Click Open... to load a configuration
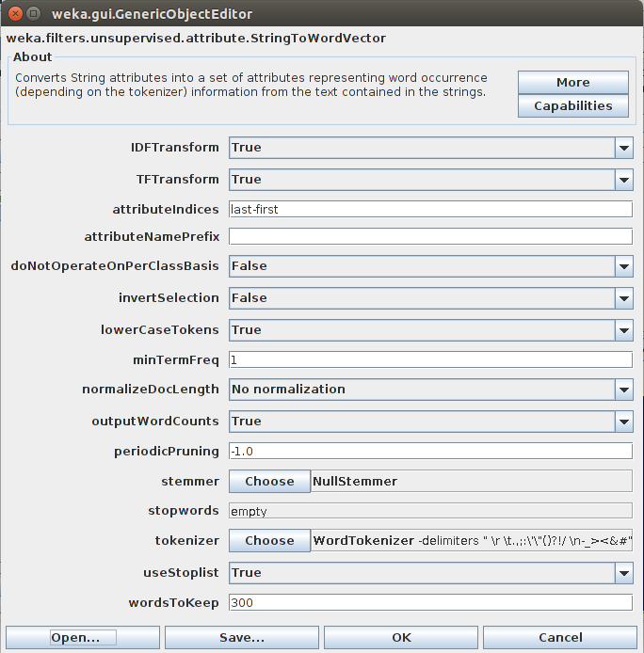The height and width of the screenshot is (653, 644). (x=83, y=638)
